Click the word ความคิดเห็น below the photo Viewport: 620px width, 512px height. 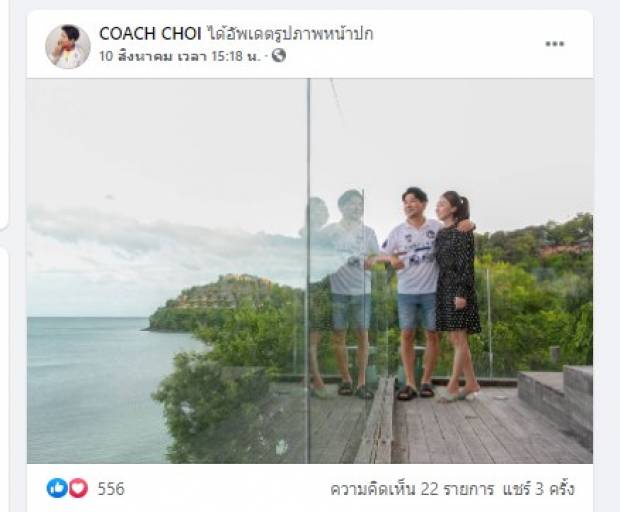pos(373,489)
